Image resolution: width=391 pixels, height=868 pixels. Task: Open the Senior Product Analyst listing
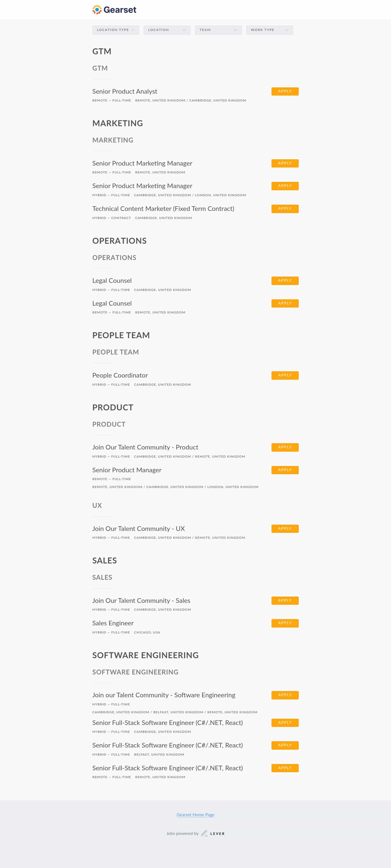[125, 91]
